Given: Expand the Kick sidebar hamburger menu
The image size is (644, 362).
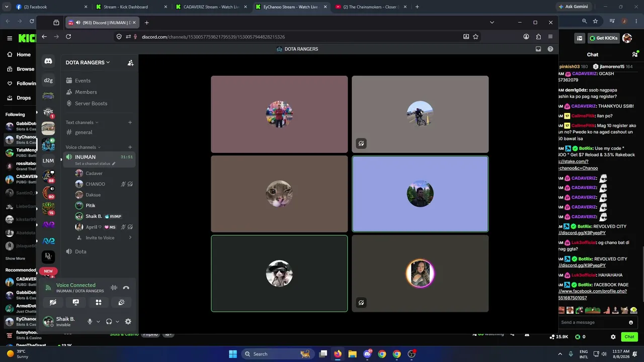Looking at the screenshot, I should click(10, 38).
